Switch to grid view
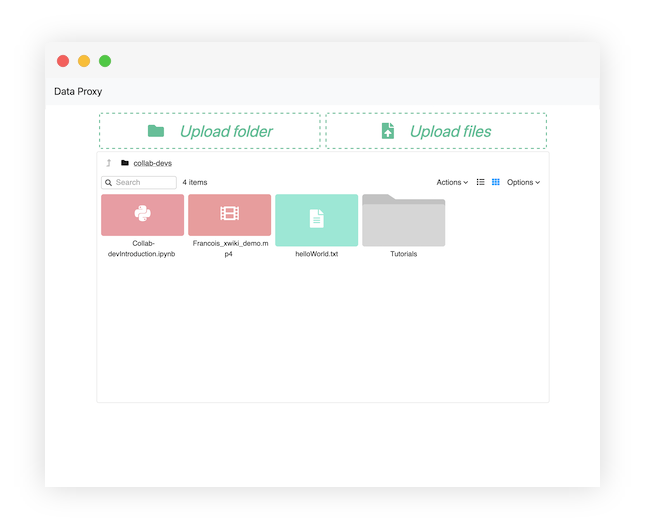The width and height of the screenshot is (645, 532). click(x=495, y=182)
